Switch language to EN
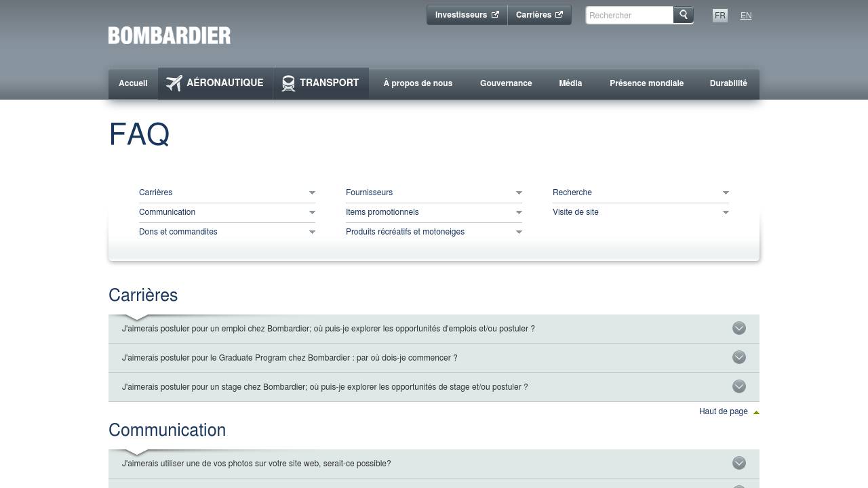Screen dimensions: 868x488 pyautogui.click(x=746, y=16)
